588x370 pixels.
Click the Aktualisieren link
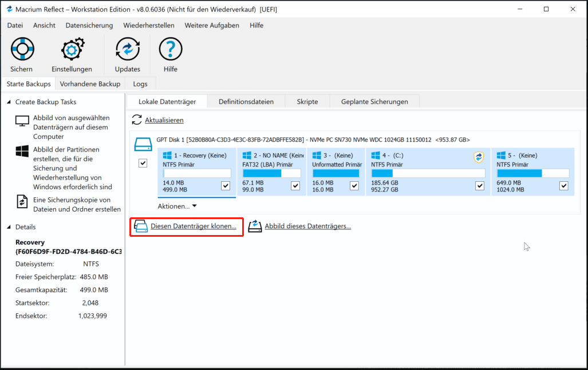click(164, 120)
